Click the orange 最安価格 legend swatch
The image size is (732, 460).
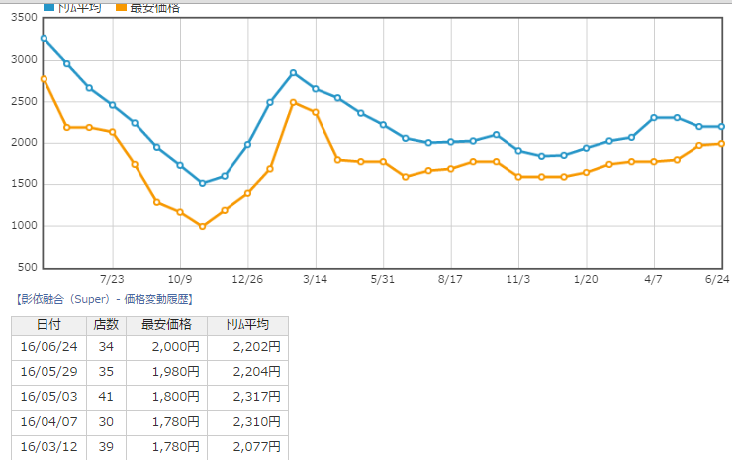pos(121,7)
